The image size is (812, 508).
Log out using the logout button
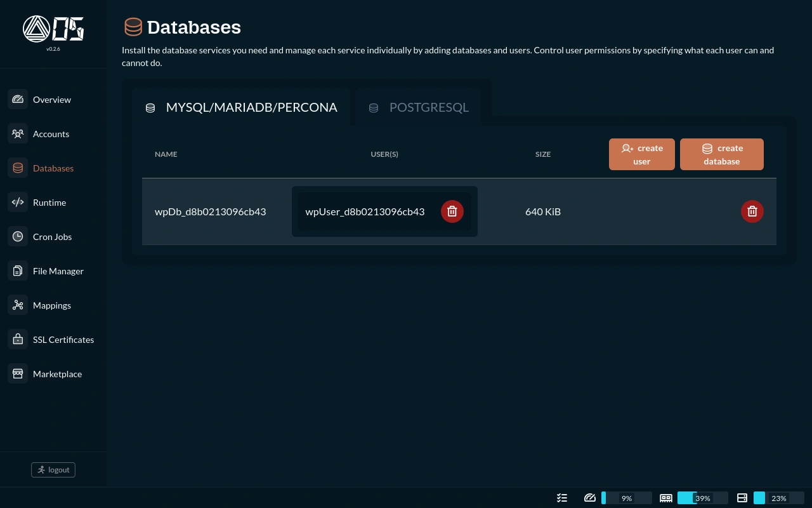coord(53,470)
